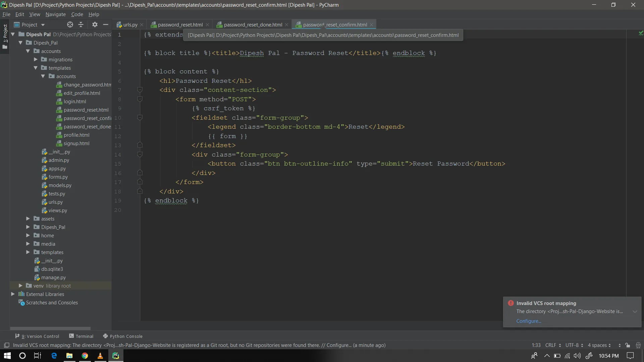The image size is (644, 362).
Task: Click the Project tree horizontal scrollbar
Action: tap(50, 328)
